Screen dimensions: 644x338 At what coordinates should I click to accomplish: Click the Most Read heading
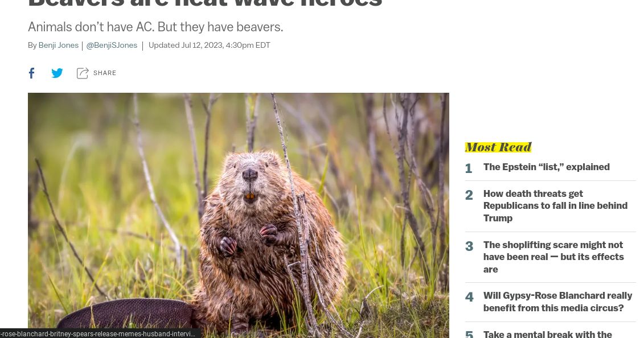(x=498, y=147)
